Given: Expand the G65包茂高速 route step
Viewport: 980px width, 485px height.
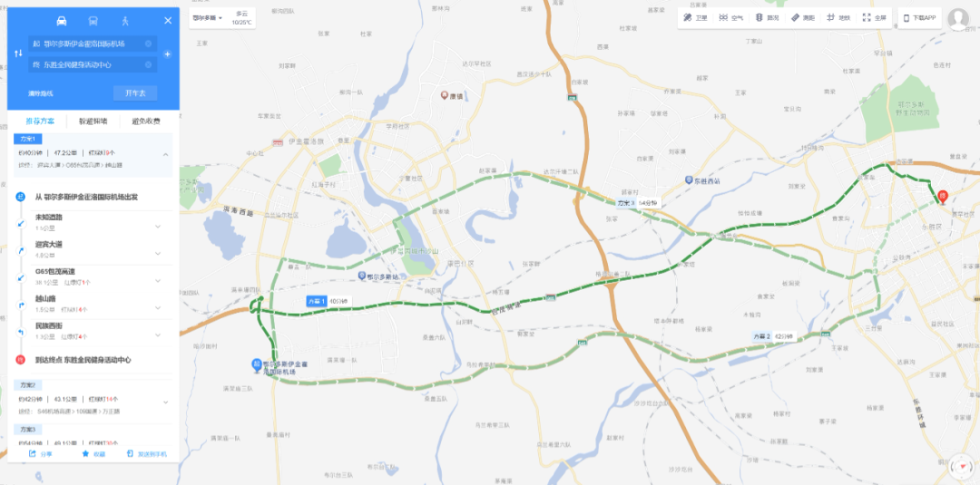Looking at the screenshot, I should (x=158, y=280).
